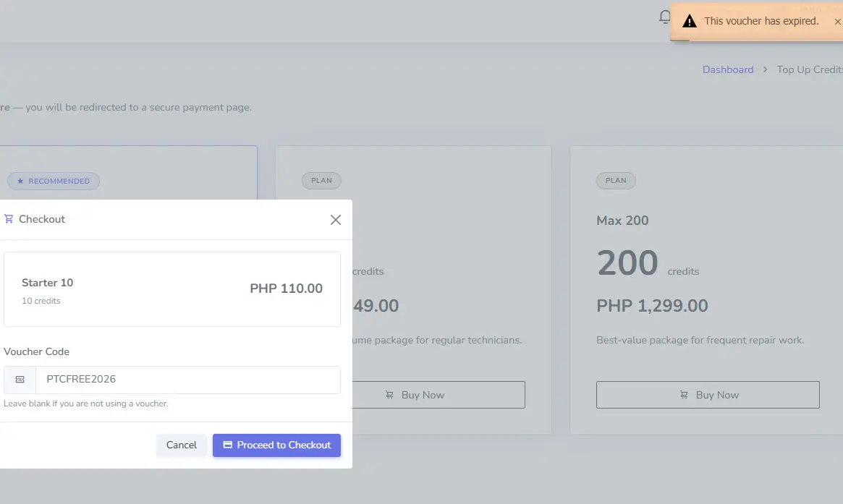Proceed to Checkout
The width and height of the screenshot is (843, 504).
click(x=276, y=445)
